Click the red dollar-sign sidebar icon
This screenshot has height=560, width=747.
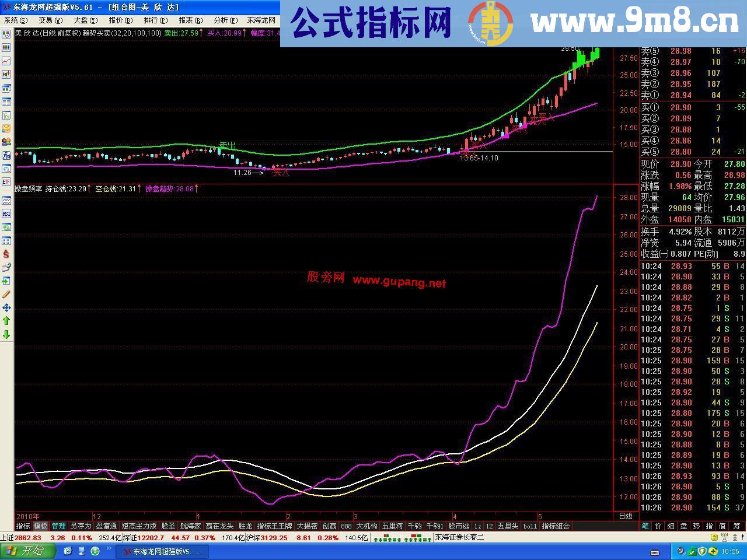(x=6, y=254)
